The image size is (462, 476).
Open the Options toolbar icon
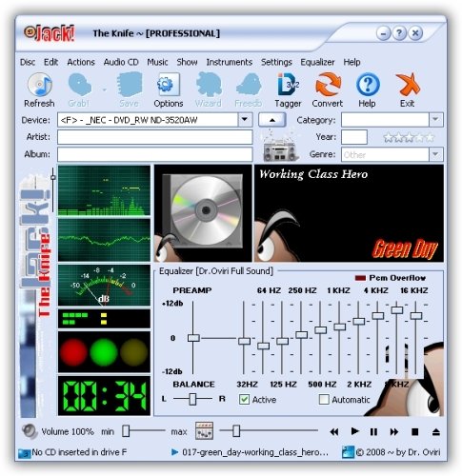pos(169,85)
